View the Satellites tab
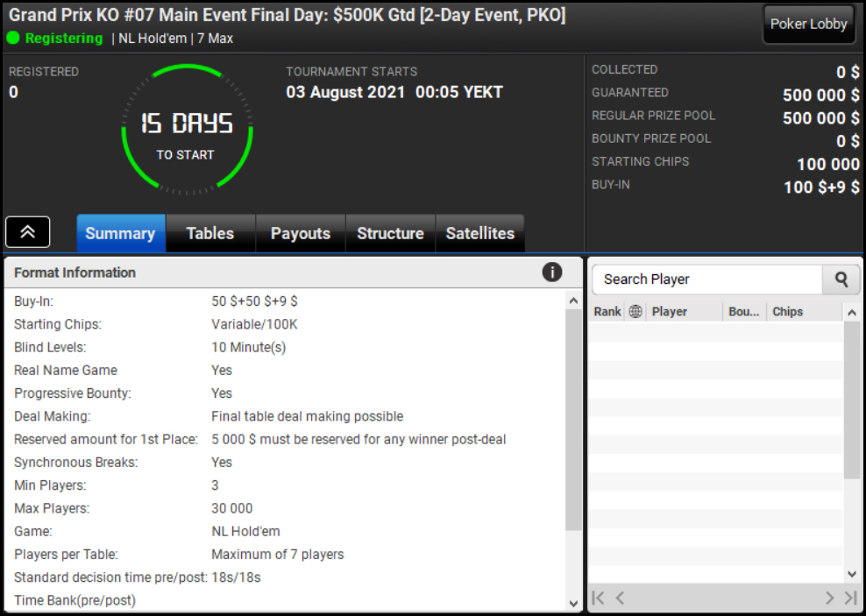866x616 pixels. tap(480, 233)
